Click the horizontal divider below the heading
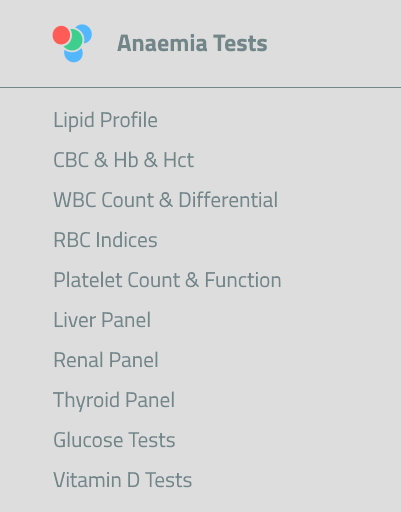The image size is (401, 512). pos(200,88)
